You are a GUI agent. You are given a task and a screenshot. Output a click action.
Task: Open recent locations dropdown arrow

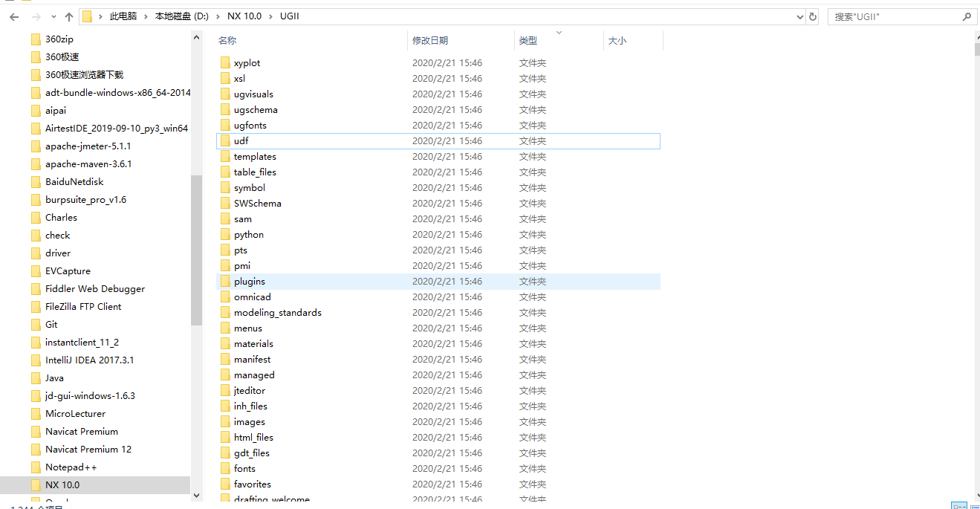pos(53,16)
